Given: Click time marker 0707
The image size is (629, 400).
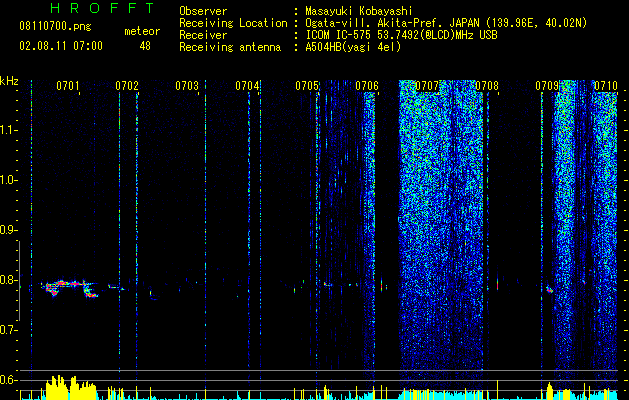Looking at the screenshot, I should [x=427, y=85].
